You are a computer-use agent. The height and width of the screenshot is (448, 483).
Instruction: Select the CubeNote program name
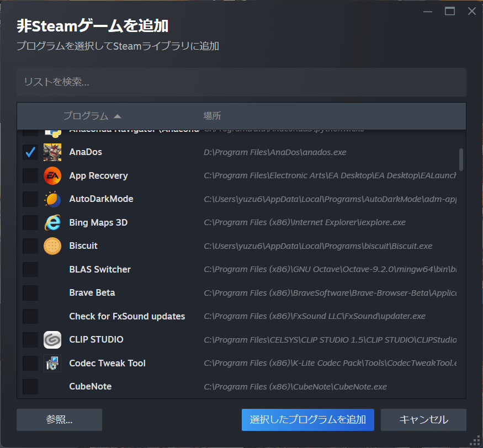click(x=91, y=386)
